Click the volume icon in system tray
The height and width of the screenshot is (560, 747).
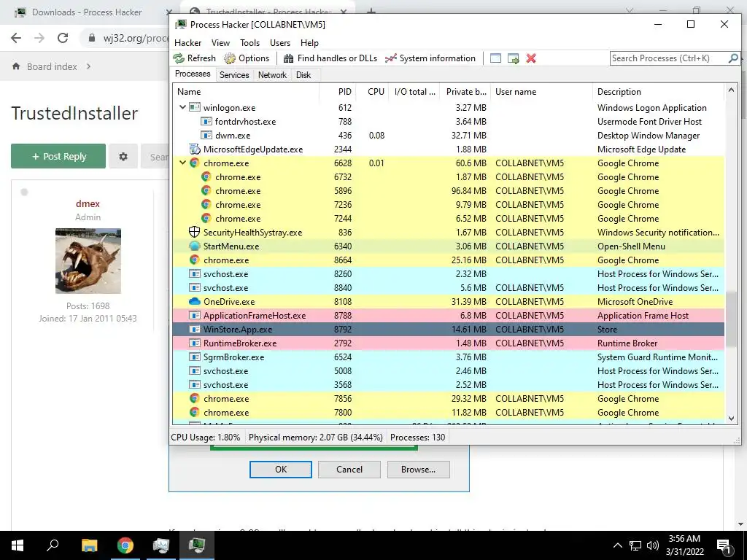point(652,545)
